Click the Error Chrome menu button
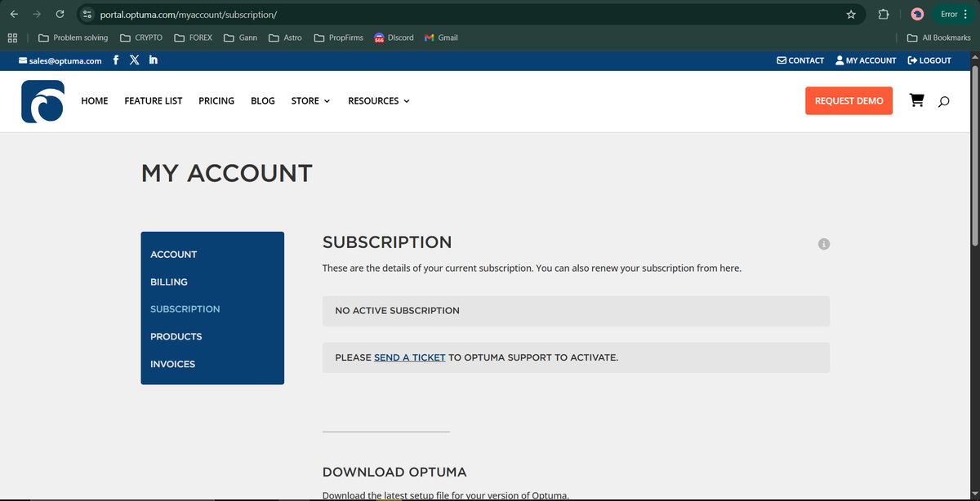The width and height of the screenshot is (980, 501). [952, 14]
